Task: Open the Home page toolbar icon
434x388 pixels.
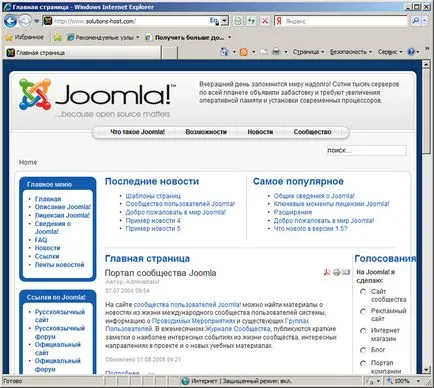Action: point(225,52)
